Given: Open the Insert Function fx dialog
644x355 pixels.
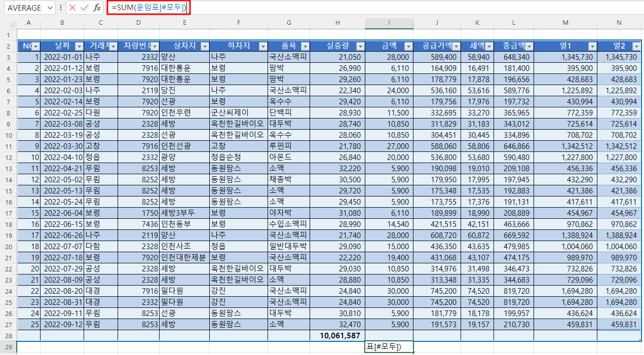Looking at the screenshot, I should click(97, 8).
